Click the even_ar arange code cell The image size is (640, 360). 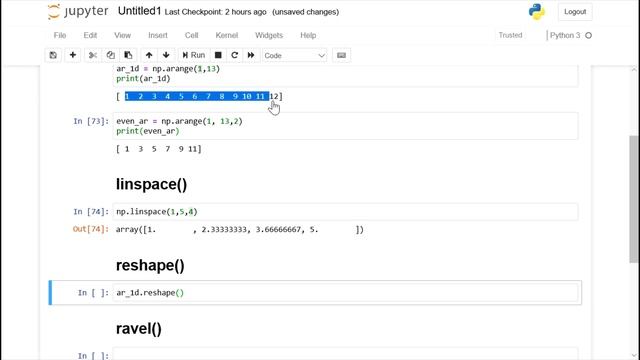345,126
